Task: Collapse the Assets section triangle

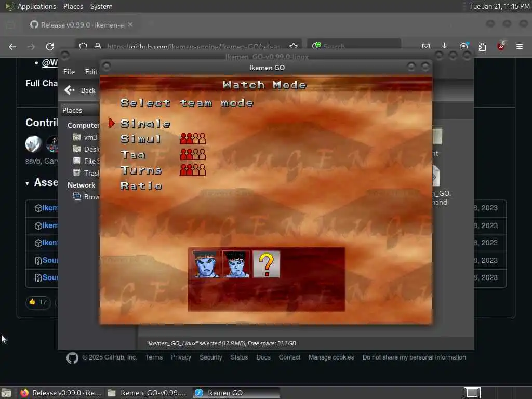Action: click(x=27, y=183)
